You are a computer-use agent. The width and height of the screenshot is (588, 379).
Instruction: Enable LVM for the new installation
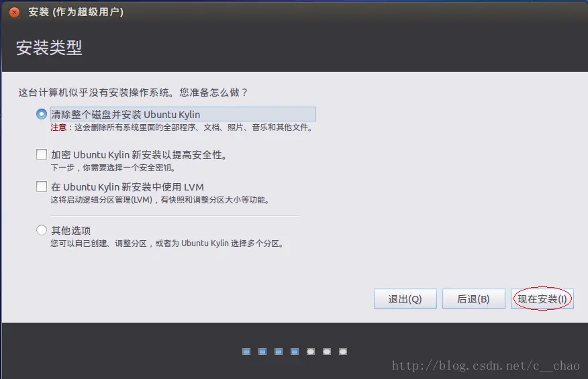click(x=42, y=186)
